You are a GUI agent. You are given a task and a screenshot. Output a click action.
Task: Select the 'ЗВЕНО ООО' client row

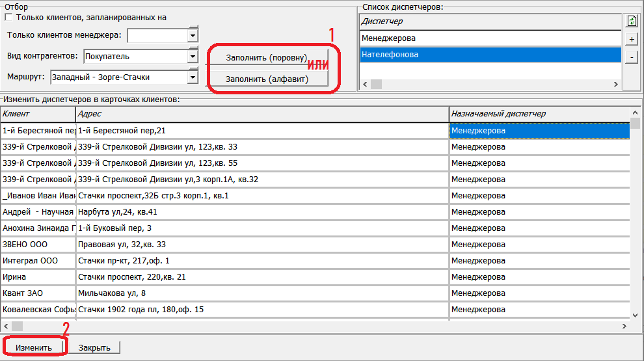[x=38, y=245]
